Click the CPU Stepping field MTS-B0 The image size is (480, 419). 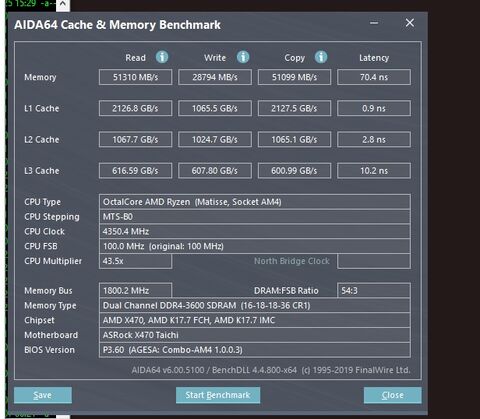(255, 217)
